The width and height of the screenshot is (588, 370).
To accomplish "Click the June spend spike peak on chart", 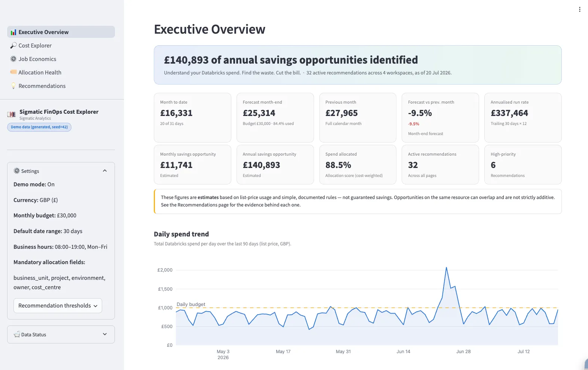I will (x=446, y=267).
